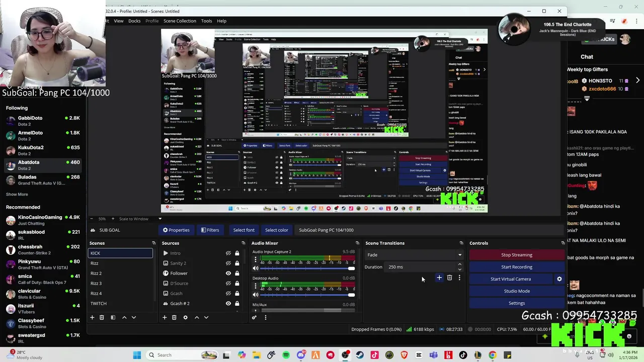644x362 pixels.
Task: Add a new source with the plus icon
Action: [x=165, y=317]
